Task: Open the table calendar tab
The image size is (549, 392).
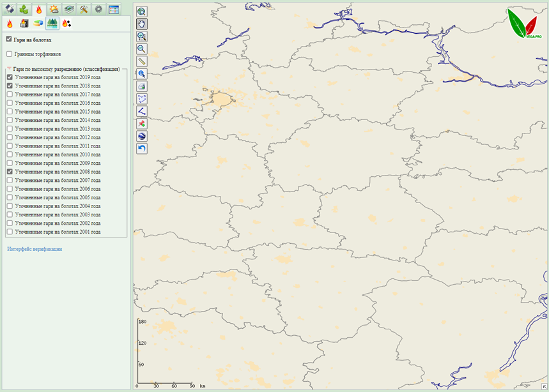Action: pyautogui.click(x=114, y=9)
